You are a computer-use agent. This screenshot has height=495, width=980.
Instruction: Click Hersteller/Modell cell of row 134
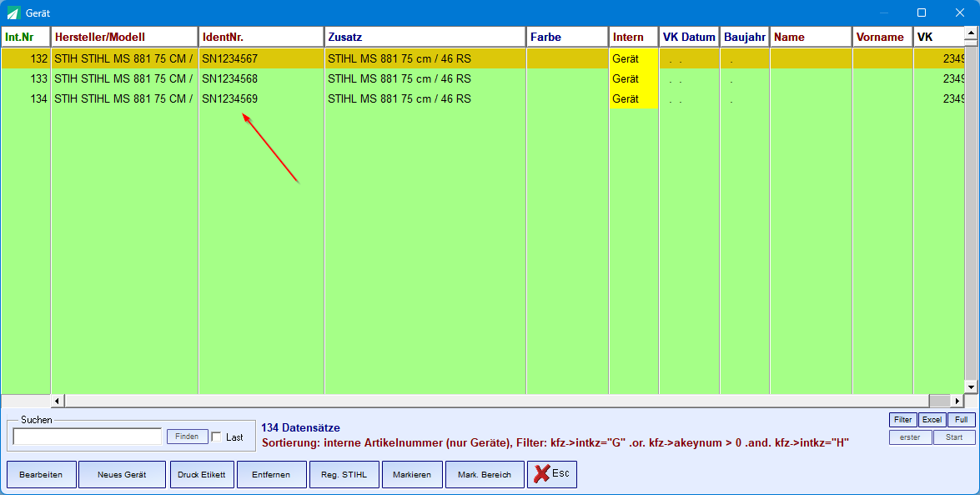pos(124,98)
